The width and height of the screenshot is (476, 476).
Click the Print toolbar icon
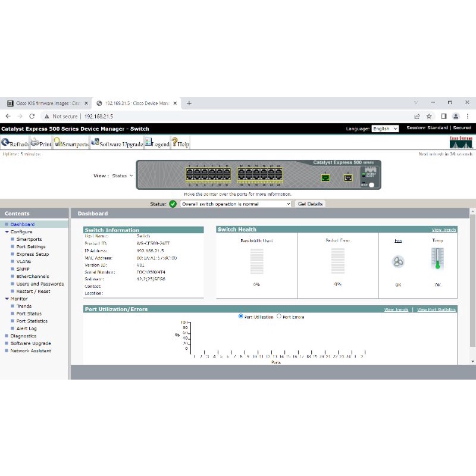tap(41, 143)
